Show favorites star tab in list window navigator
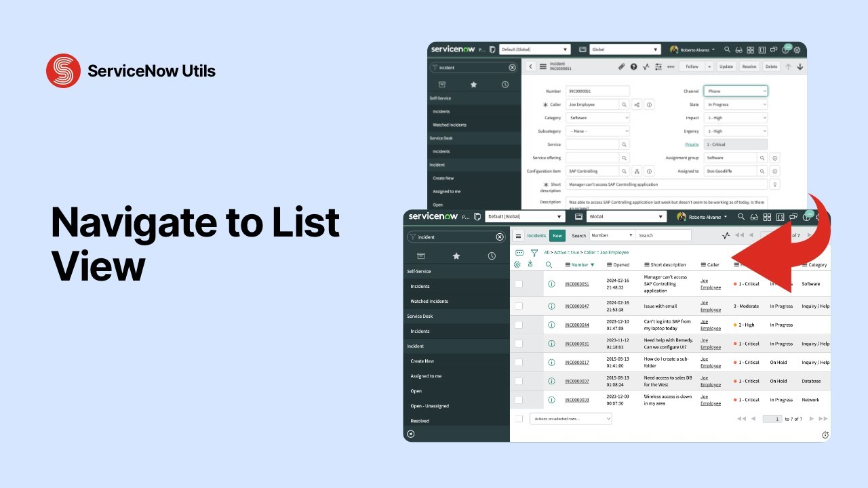Screen dimensions: 868x488 coord(456,256)
